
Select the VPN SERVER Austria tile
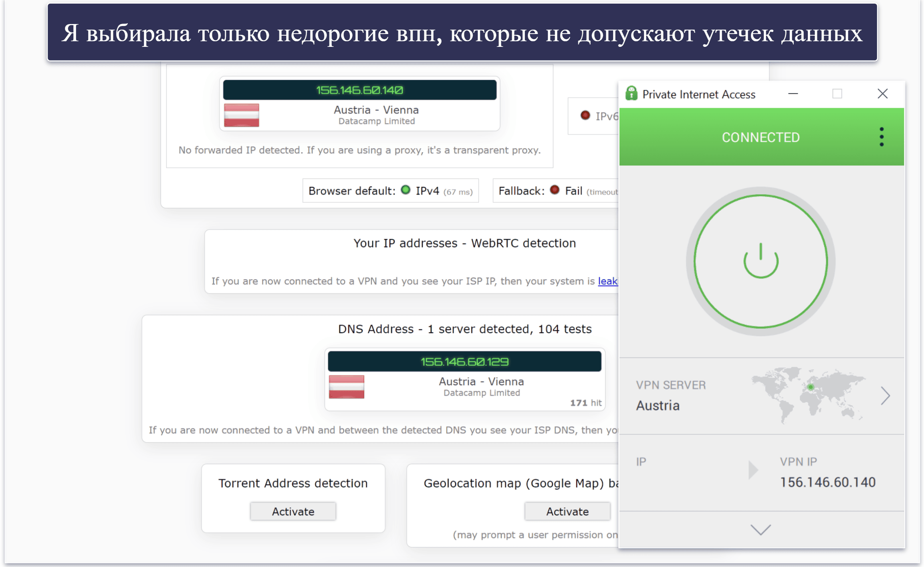pyautogui.click(x=761, y=396)
